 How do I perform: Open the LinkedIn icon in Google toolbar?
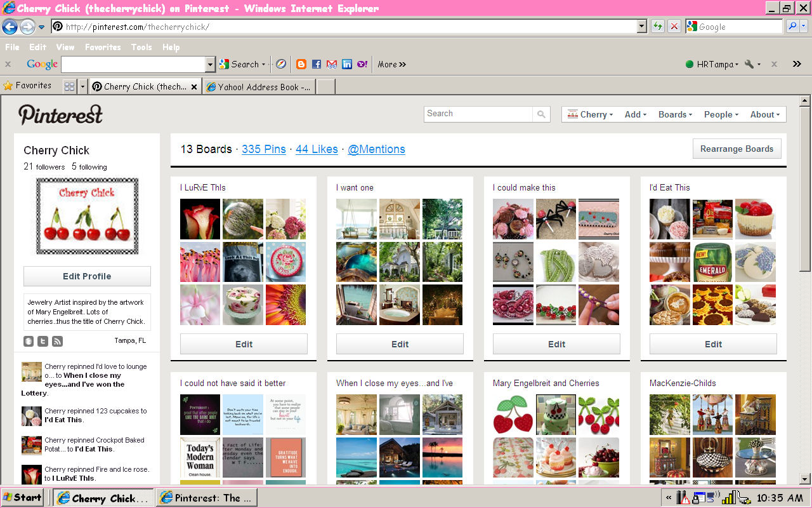[347, 64]
